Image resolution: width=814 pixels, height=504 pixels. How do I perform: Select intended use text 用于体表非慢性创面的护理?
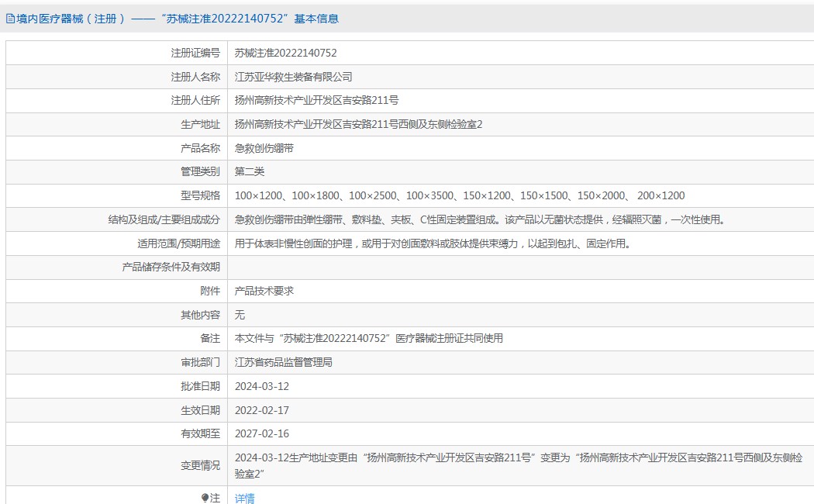pyautogui.click(x=433, y=244)
